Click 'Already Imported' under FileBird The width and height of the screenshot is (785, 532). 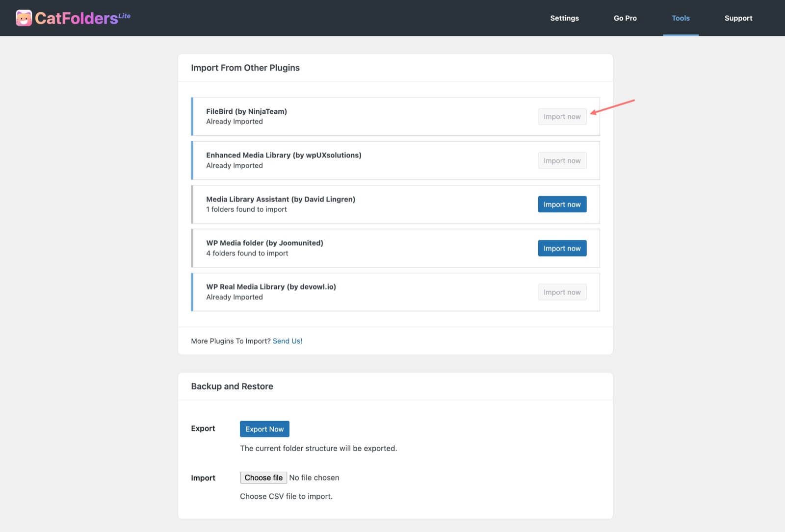235,122
